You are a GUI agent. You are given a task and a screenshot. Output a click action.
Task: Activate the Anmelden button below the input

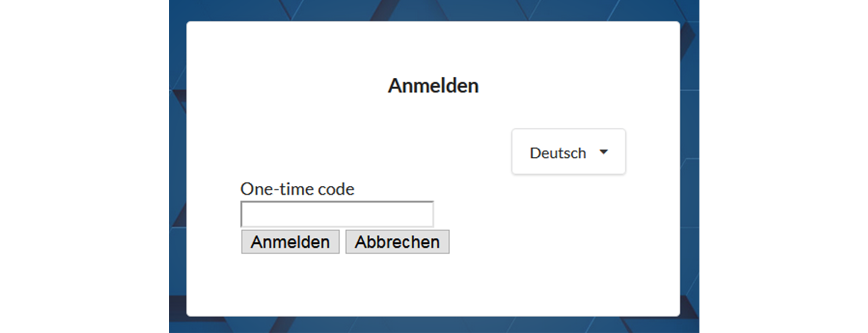click(290, 241)
